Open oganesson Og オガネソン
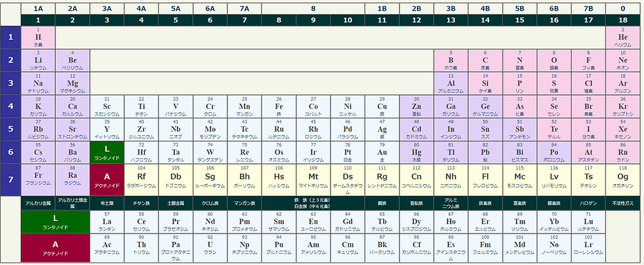This screenshot has width=644, height=265. pos(623,180)
